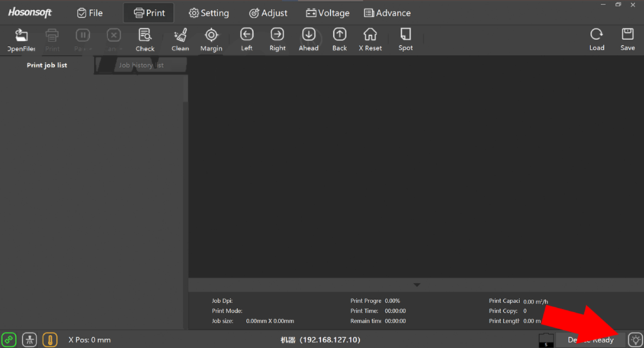
Task: Click the Job Dpi label
Action: (222, 301)
